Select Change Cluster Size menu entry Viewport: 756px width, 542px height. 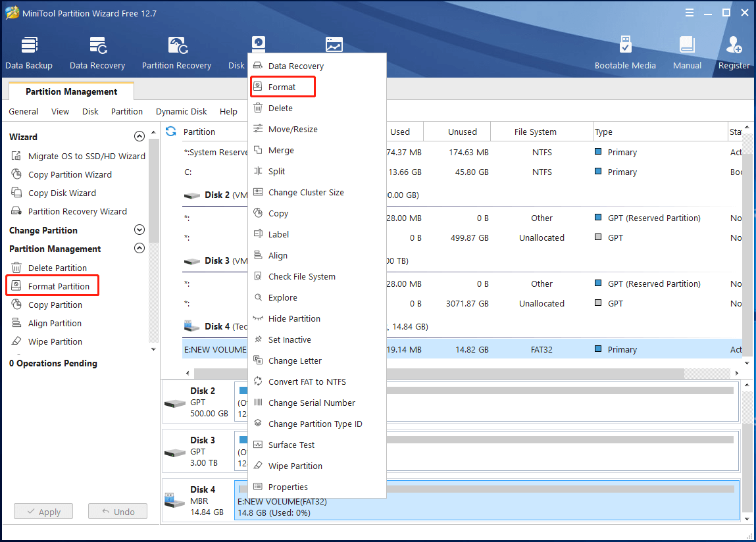click(316, 193)
